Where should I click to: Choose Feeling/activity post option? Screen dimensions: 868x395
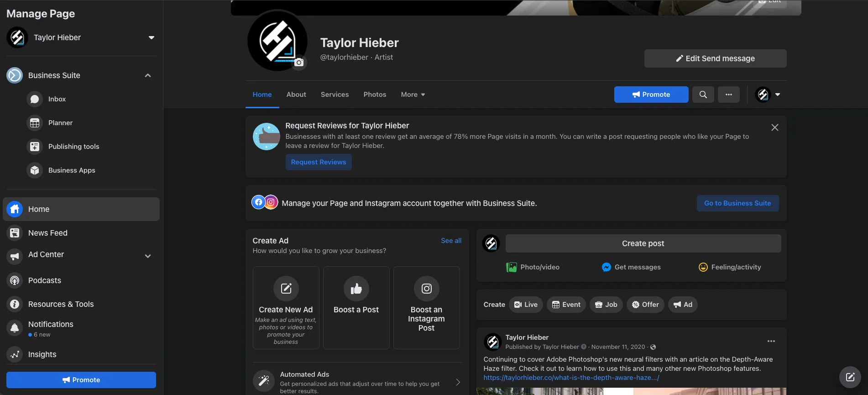point(730,267)
